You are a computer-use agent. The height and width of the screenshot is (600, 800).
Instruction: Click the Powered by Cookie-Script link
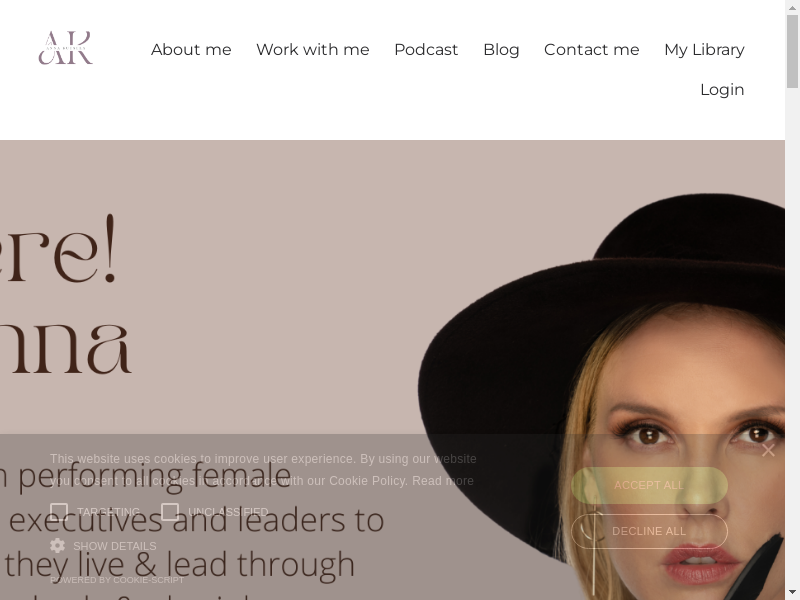(x=117, y=580)
